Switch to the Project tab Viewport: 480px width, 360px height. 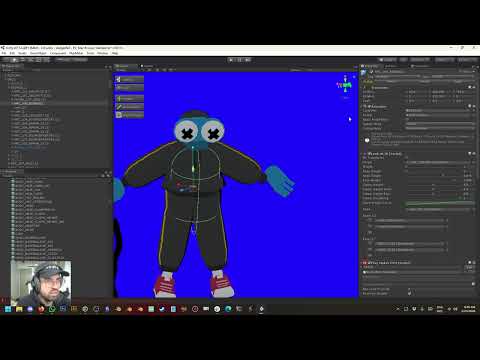coord(10,172)
